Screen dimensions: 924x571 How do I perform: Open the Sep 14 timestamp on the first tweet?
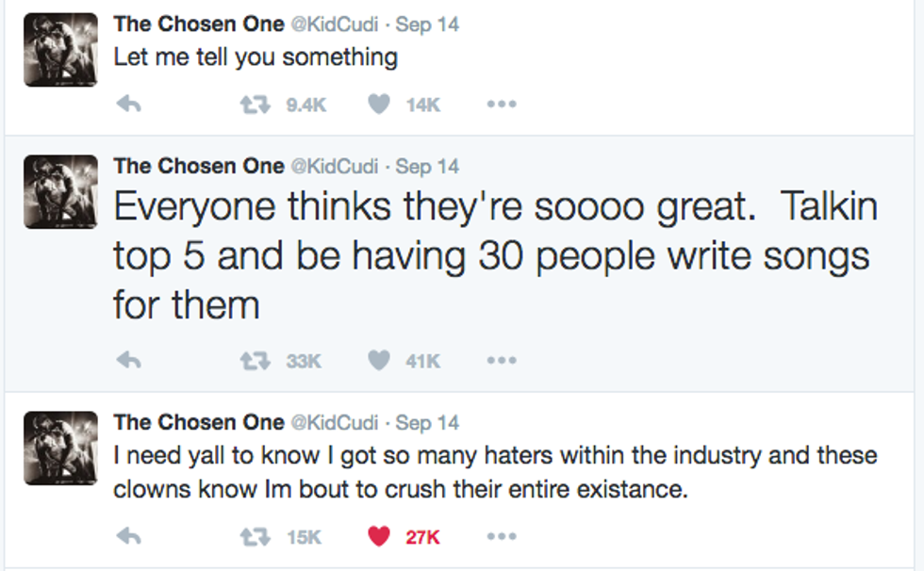click(427, 24)
